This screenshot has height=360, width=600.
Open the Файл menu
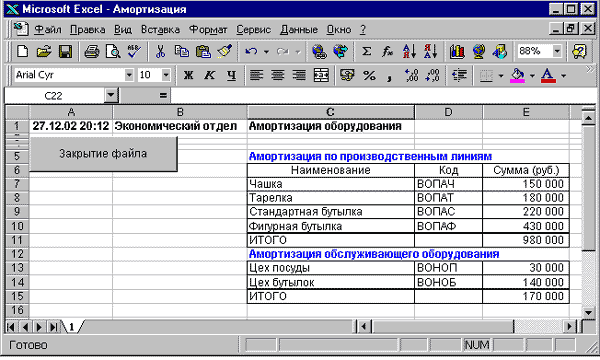click(x=48, y=29)
